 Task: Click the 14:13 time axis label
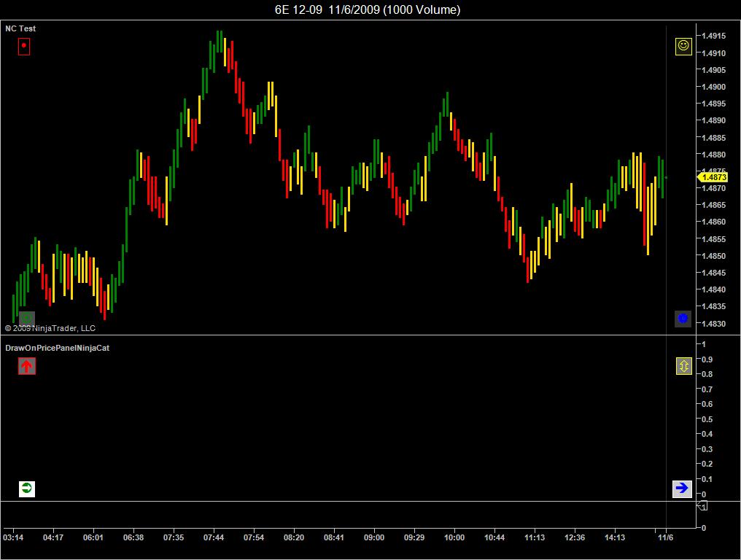point(615,537)
